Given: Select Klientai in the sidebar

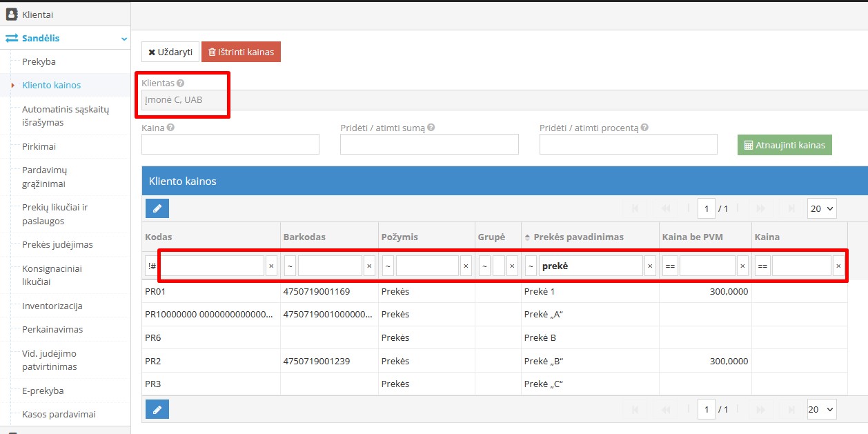Looking at the screenshot, I should coord(37,14).
